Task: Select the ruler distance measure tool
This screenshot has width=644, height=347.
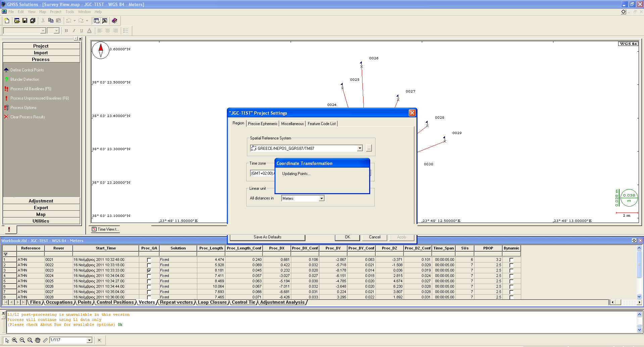Action: point(45,340)
